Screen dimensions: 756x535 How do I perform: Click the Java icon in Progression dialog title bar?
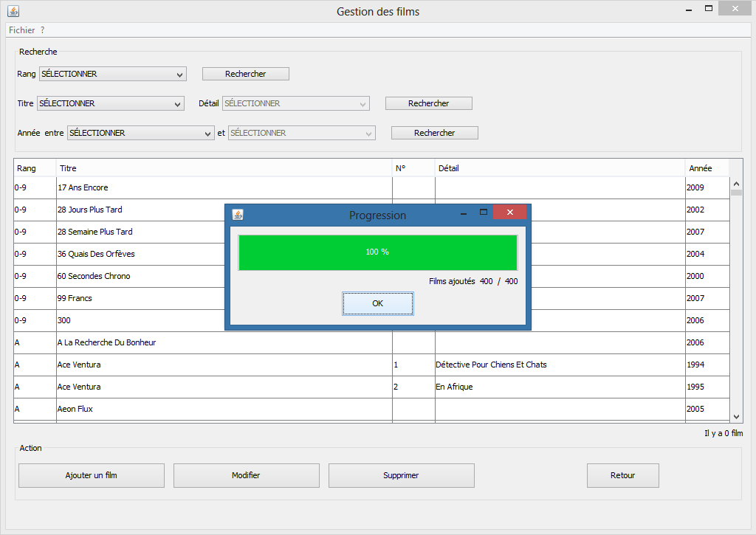pyautogui.click(x=238, y=215)
